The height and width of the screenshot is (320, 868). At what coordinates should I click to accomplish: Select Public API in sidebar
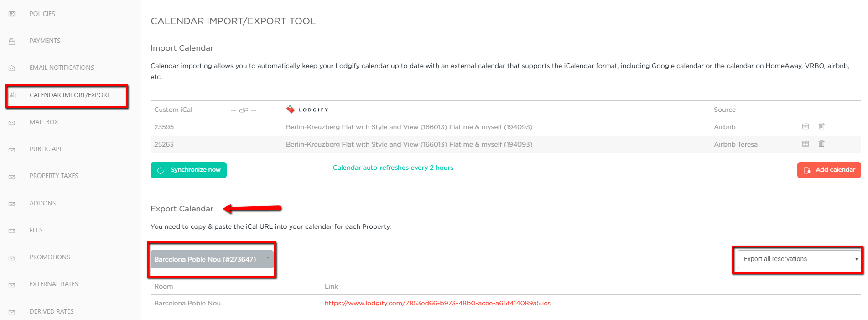(45, 149)
